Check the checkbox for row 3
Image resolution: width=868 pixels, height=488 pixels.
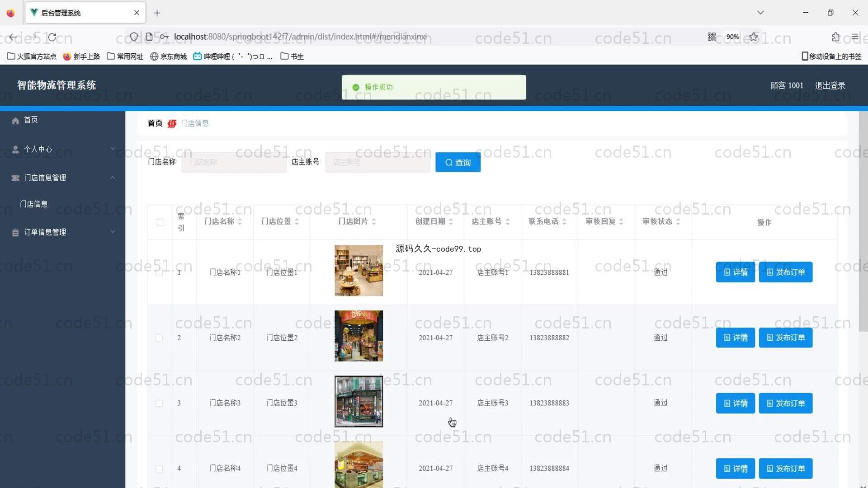(x=159, y=403)
